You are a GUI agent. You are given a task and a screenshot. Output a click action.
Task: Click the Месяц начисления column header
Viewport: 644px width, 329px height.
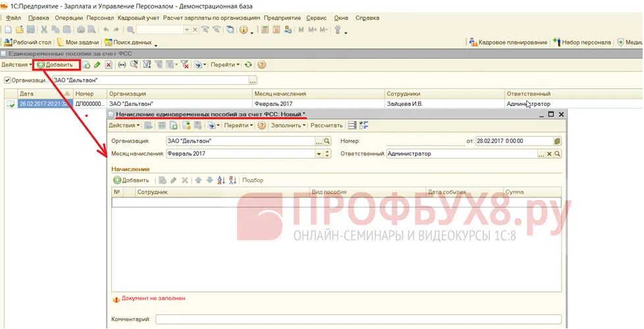(318, 93)
